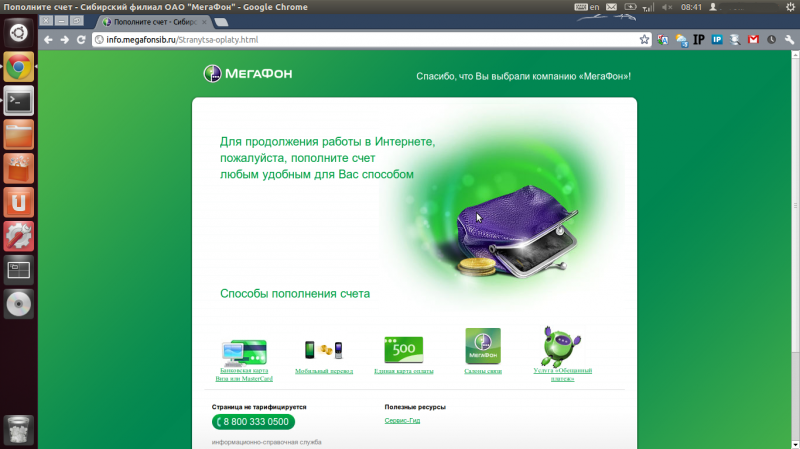800x449 pixels.
Task: Go back to the previous page
Action: 48,40
